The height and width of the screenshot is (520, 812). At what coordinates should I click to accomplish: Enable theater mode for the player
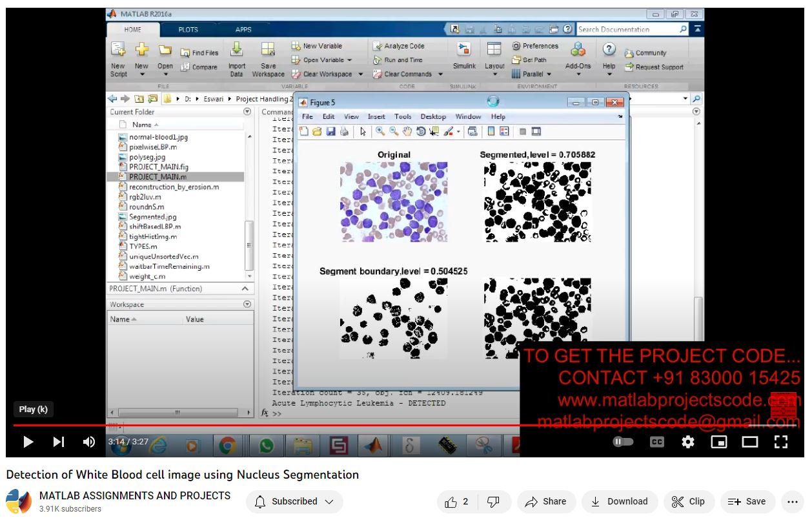749,442
